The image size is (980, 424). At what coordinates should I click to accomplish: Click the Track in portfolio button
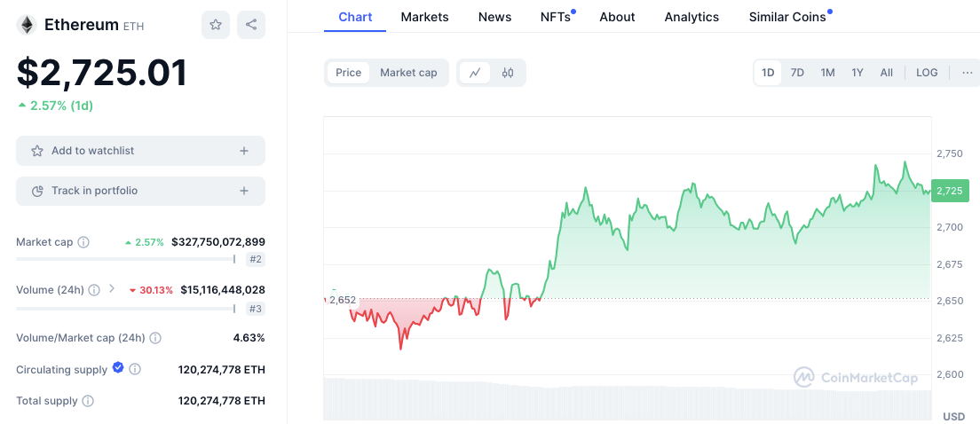(x=140, y=191)
